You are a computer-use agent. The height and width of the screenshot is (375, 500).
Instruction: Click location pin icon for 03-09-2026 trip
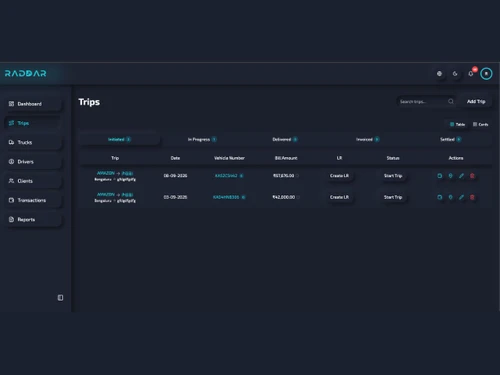pos(450,197)
